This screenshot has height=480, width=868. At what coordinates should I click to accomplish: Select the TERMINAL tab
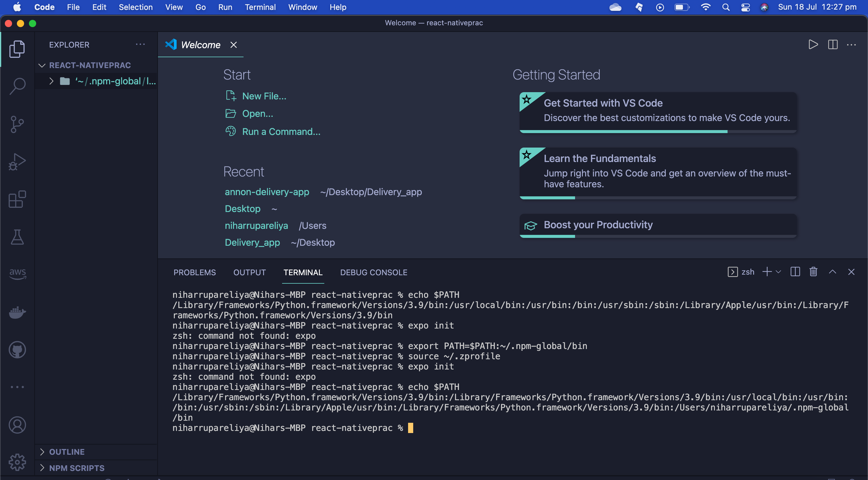pos(303,272)
